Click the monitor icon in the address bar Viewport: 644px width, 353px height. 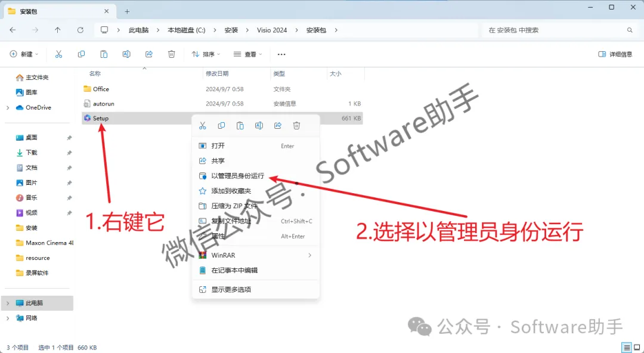click(104, 30)
